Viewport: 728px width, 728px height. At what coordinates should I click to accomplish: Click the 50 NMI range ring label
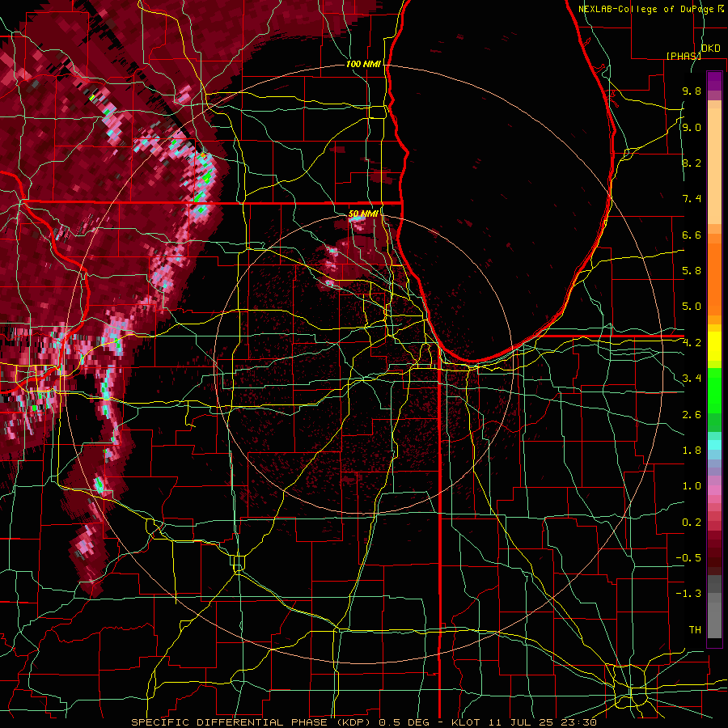point(363,214)
